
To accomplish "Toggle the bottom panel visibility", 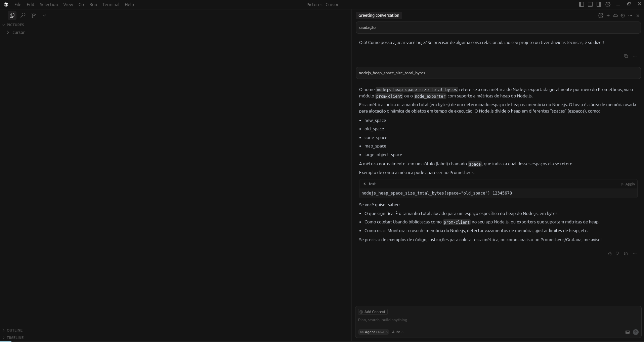I will coord(590,4).
